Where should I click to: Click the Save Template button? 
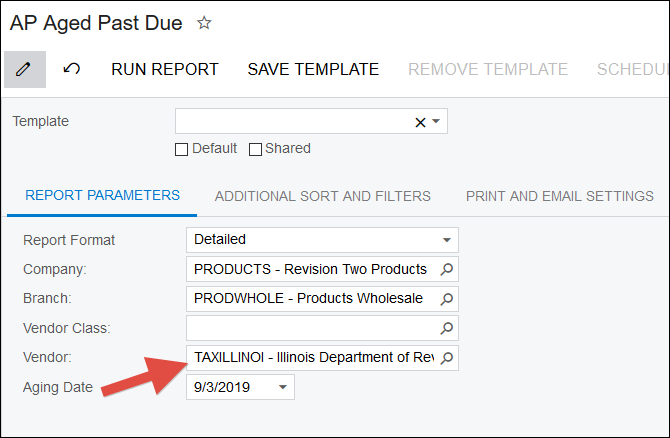pyautogui.click(x=313, y=69)
